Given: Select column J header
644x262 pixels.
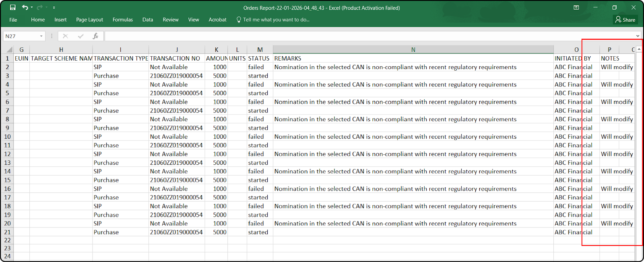Looking at the screenshot, I should click(177, 50).
